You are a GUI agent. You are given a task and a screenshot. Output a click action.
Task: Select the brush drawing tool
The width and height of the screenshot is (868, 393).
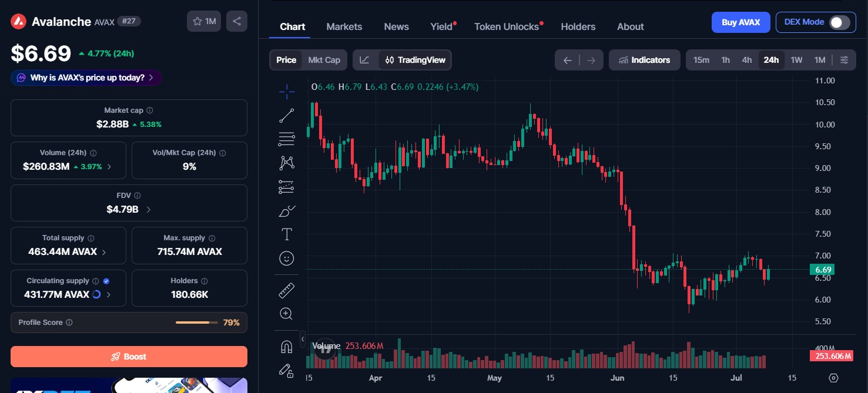[x=287, y=211]
